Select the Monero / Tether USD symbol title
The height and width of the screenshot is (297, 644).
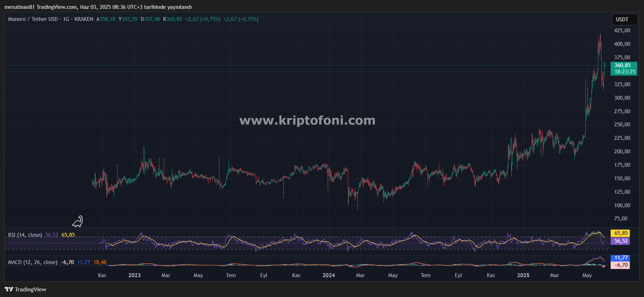[33, 19]
